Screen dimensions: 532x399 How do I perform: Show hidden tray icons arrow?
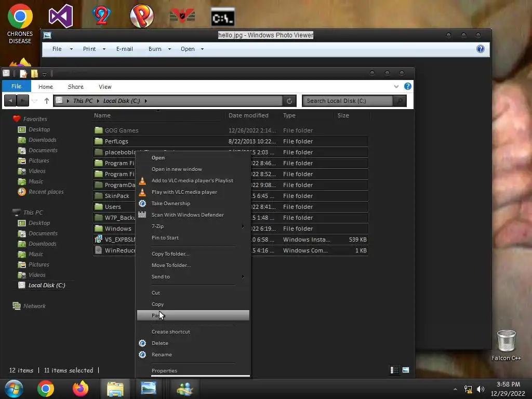pyautogui.click(x=455, y=389)
